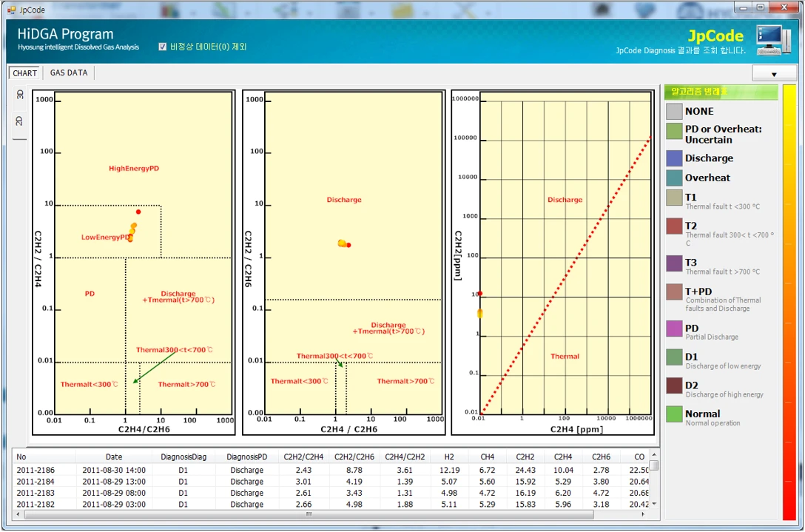Click the T1 thermal fault legend swatch
805x532 pixels.
(674, 198)
